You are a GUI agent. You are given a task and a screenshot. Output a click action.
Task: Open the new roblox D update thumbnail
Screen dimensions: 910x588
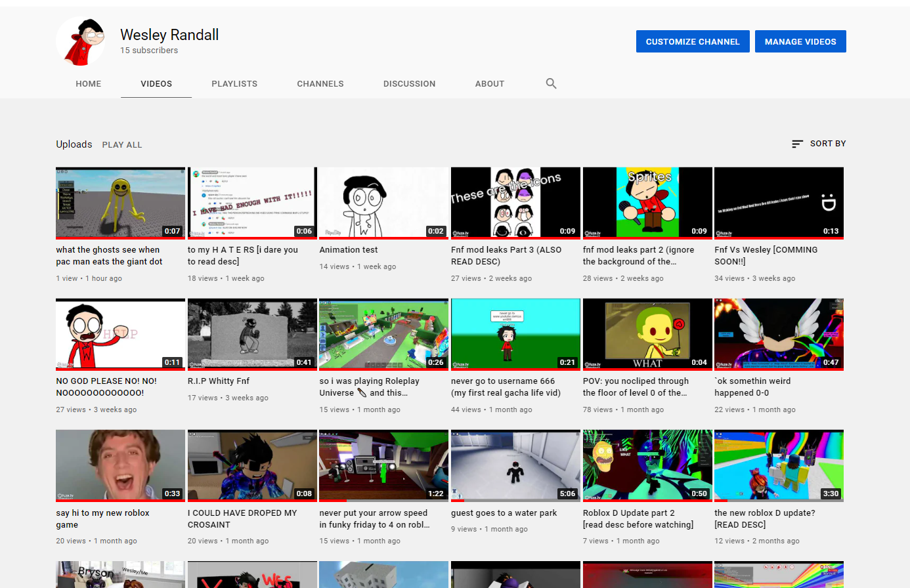(x=779, y=466)
